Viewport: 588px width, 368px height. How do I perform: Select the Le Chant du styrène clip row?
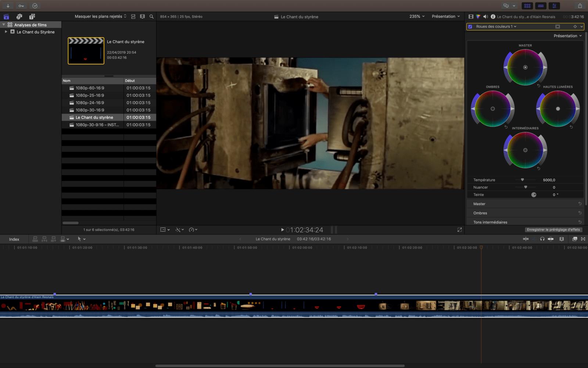93,117
